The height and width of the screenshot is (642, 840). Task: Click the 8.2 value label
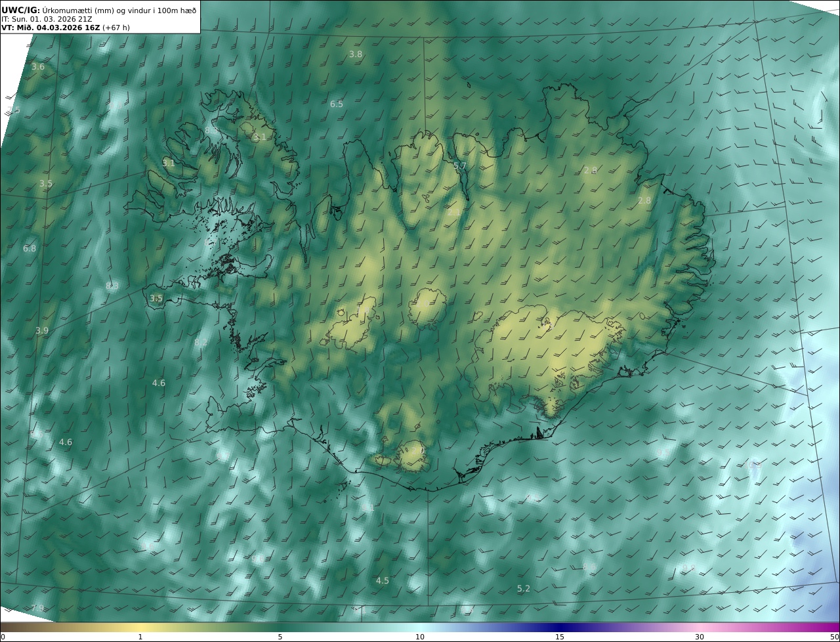(201, 343)
